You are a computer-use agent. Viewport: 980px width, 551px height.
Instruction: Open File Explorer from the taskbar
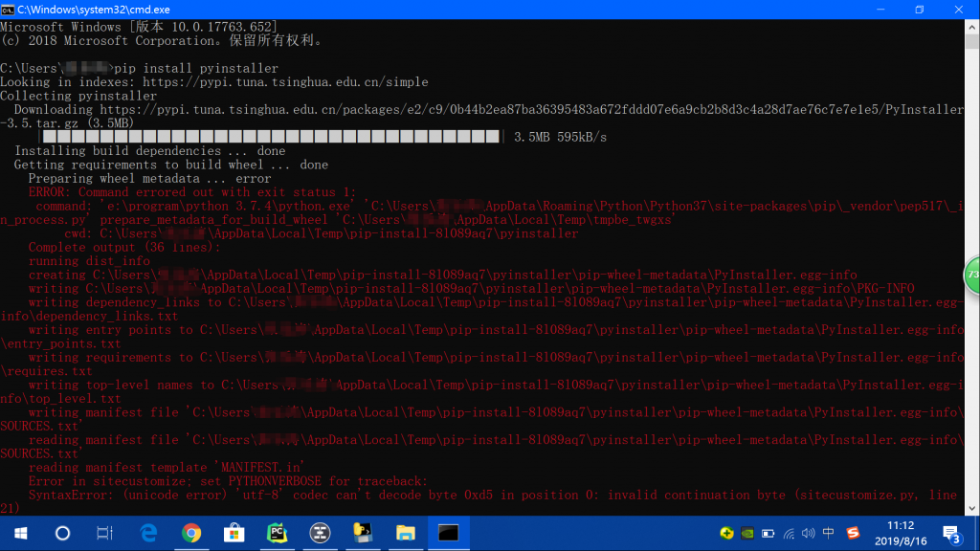tap(406, 533)
